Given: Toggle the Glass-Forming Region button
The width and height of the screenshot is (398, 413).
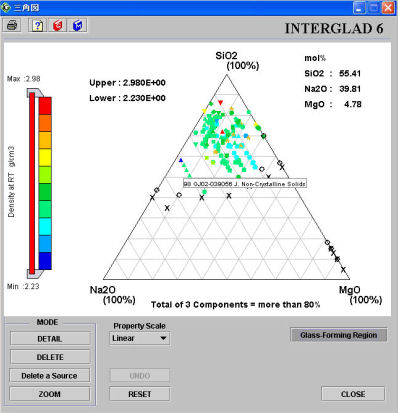Looking at the screenshot, I should [x=339, y=335].
